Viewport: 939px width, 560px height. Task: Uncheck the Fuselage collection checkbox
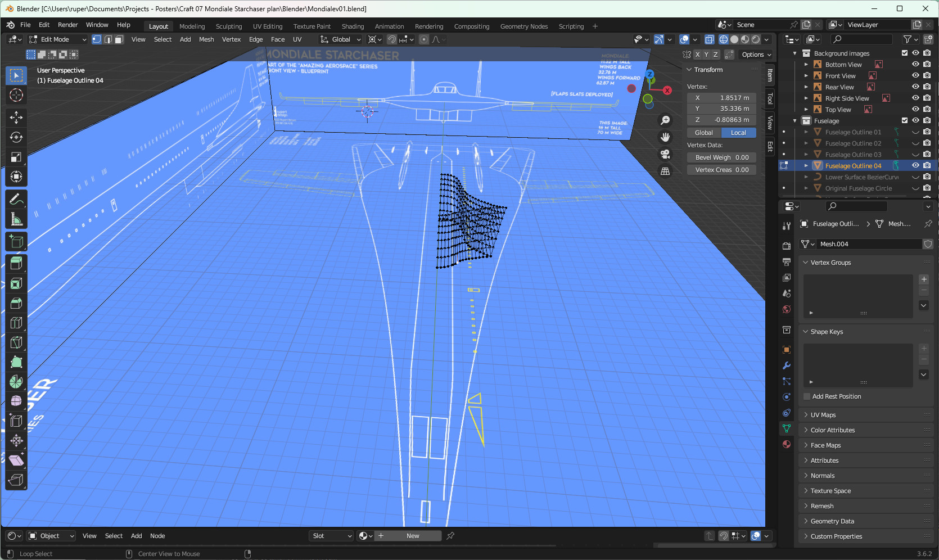905,120
